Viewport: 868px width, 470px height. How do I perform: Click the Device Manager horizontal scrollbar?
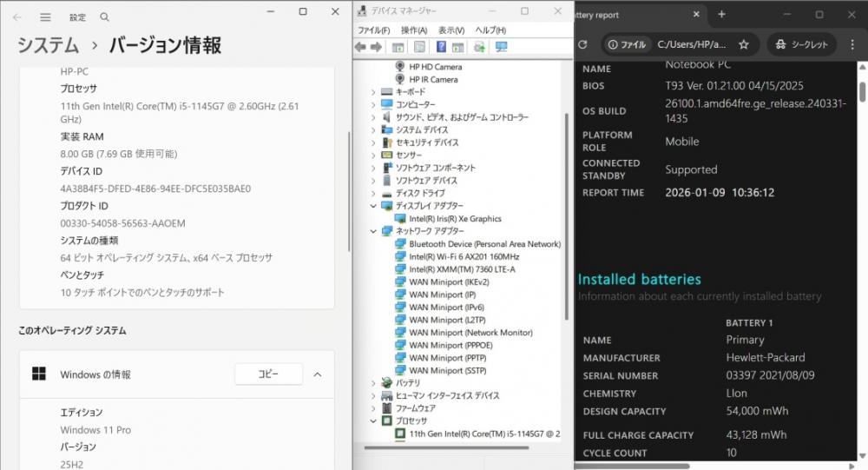(446, 447)
